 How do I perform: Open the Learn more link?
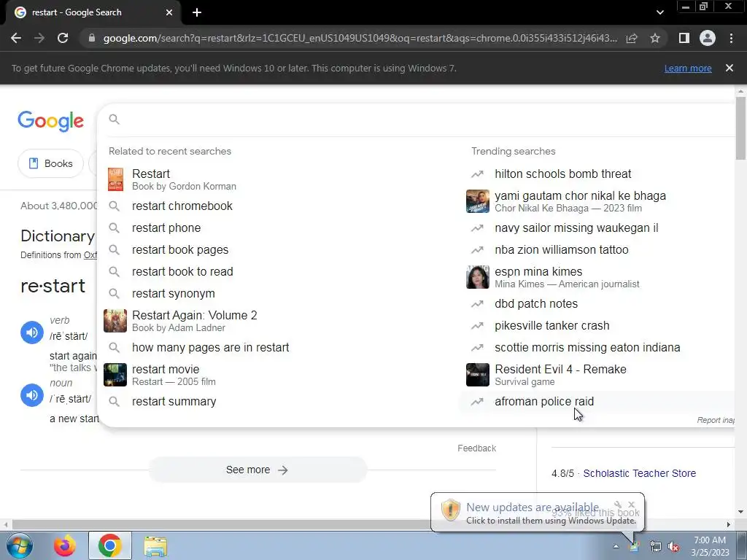[x=688, y=68]
